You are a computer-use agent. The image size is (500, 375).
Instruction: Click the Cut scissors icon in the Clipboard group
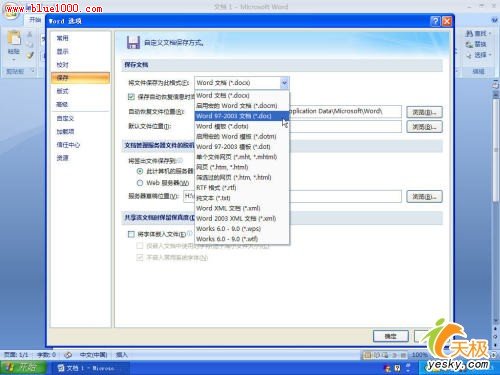coord(30,34)
